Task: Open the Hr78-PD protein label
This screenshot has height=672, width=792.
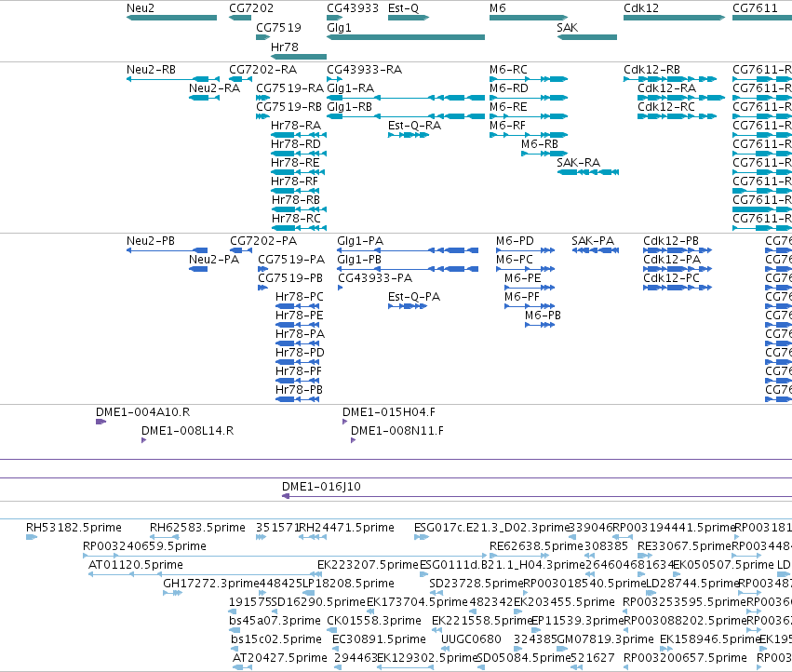Action: (x=300, y=352)
